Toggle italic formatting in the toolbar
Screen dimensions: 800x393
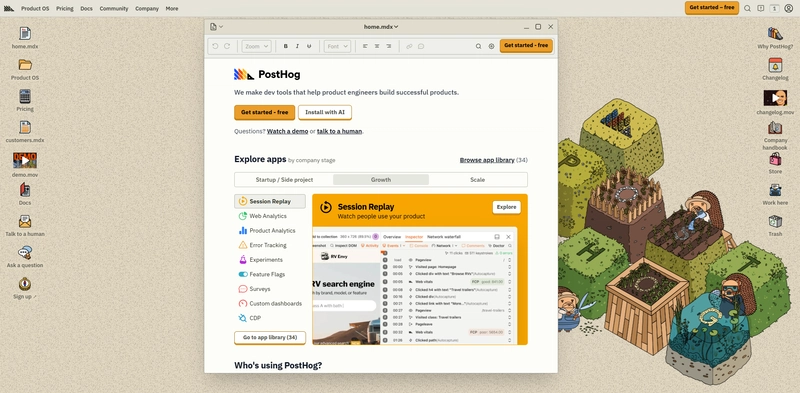pyautogui.click(x=297, y=46)
